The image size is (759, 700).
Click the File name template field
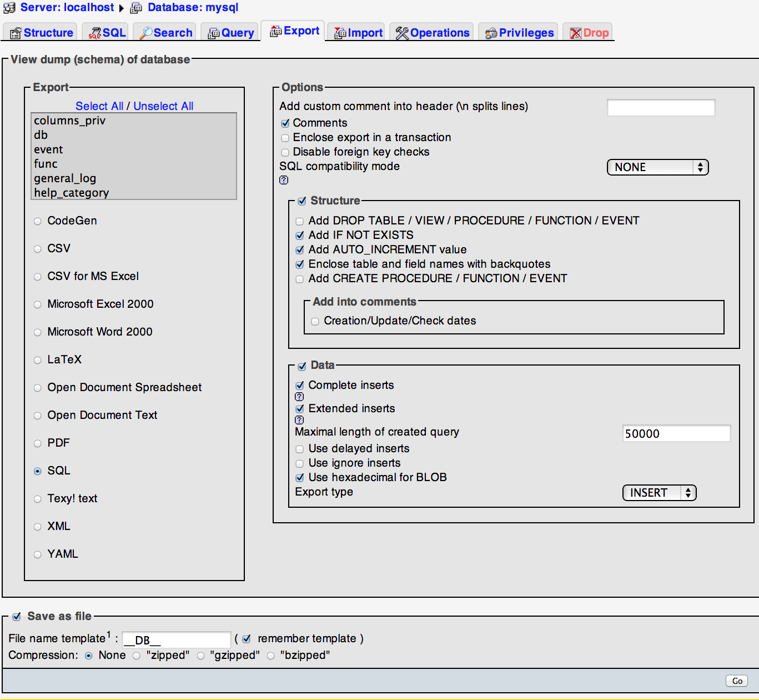176,640
